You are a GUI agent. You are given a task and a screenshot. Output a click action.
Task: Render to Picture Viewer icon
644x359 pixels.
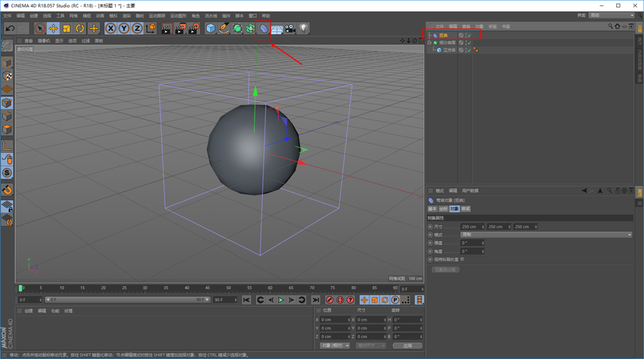180,29
